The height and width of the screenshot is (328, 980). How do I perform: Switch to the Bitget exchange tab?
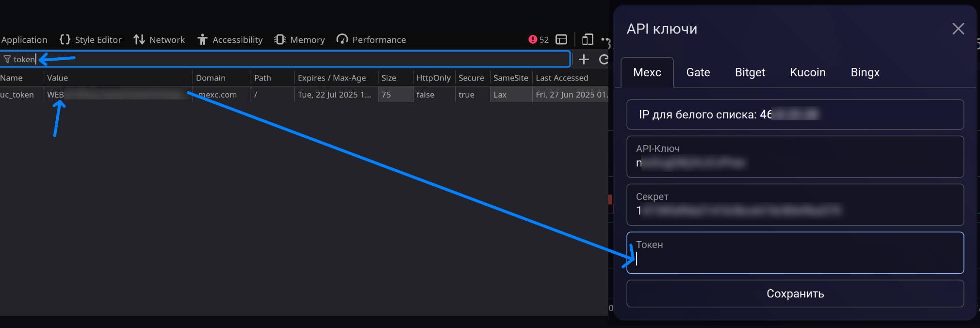point(750,72)
